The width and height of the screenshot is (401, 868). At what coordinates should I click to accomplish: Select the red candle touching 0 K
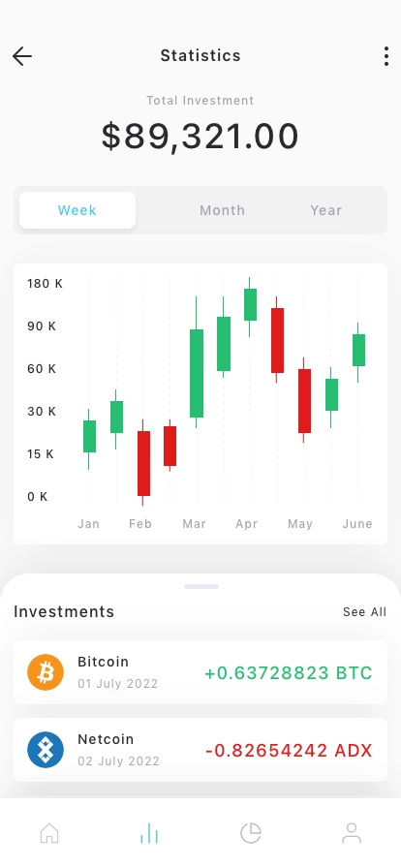143,463
